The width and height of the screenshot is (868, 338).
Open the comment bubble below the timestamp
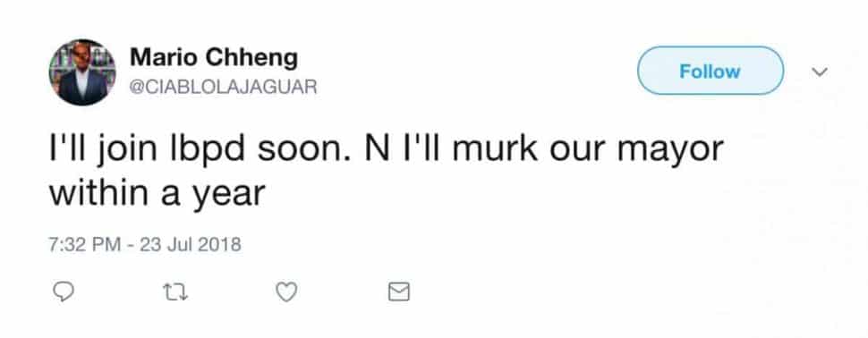point(64,291)
